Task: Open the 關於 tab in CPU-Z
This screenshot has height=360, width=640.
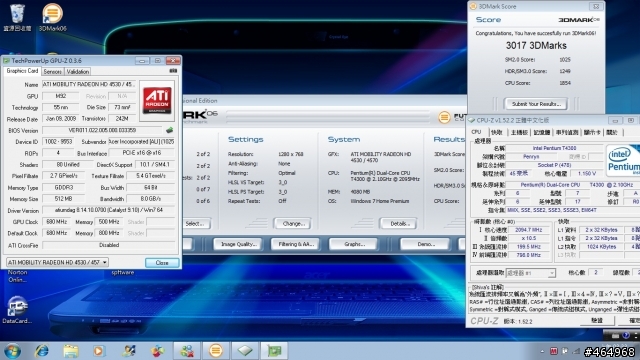Action: 612,132
